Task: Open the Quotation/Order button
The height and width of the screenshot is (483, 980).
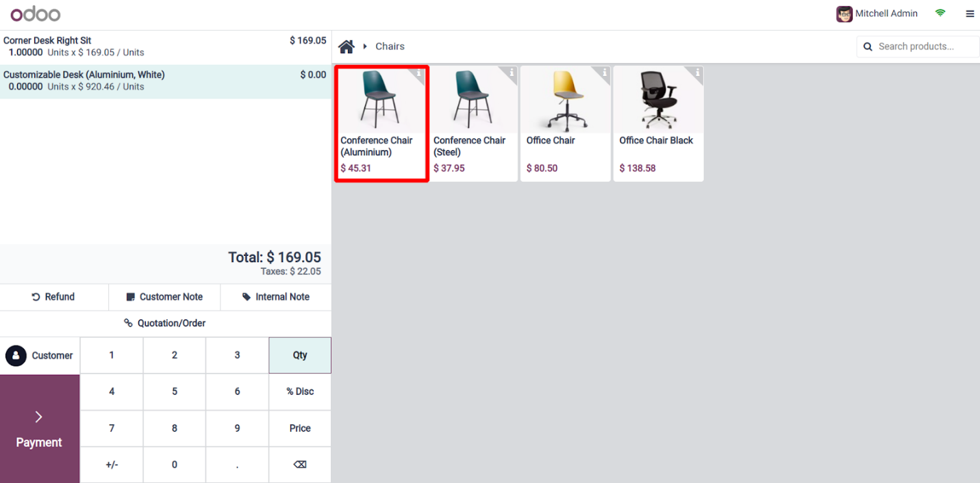Action: point(165,323)
